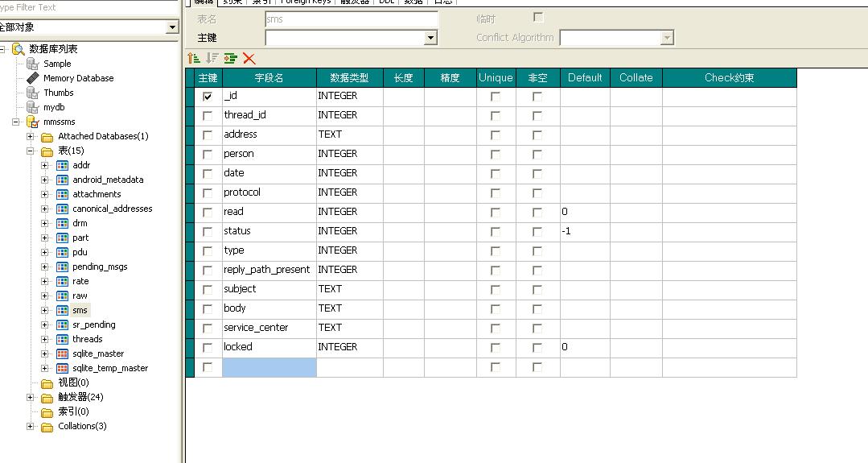Click the addr table icon
This screenshot has height=463, width=868.
[62, 165]
